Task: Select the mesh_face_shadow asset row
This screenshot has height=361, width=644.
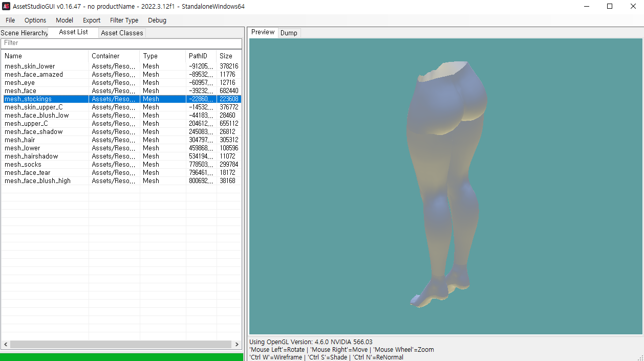Action: (x=121, y=132)
